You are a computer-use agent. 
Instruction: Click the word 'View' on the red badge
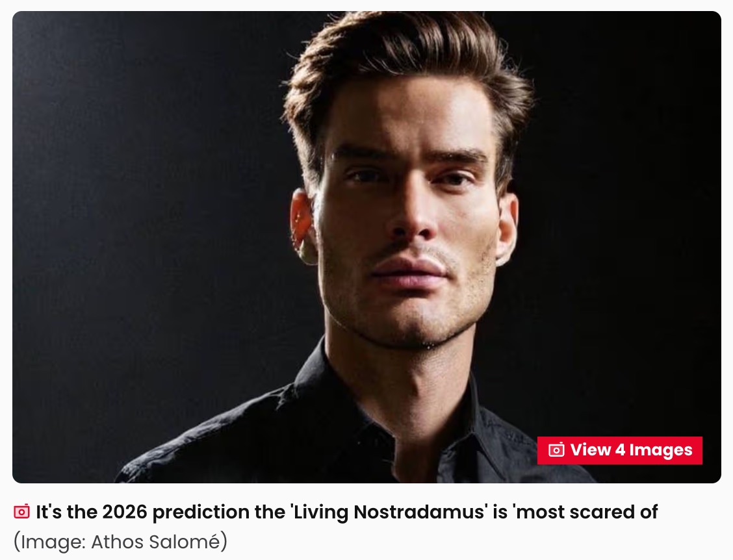click(591, 450)
